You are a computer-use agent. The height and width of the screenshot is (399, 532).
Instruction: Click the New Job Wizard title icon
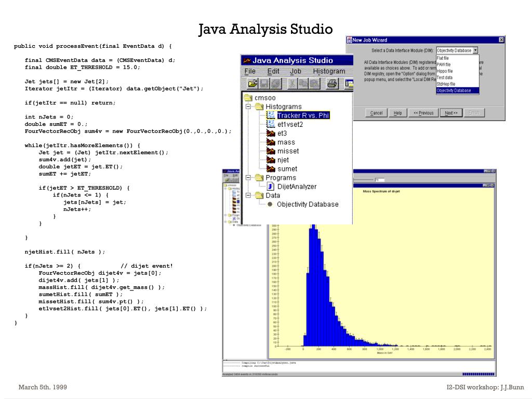[350, 40]
